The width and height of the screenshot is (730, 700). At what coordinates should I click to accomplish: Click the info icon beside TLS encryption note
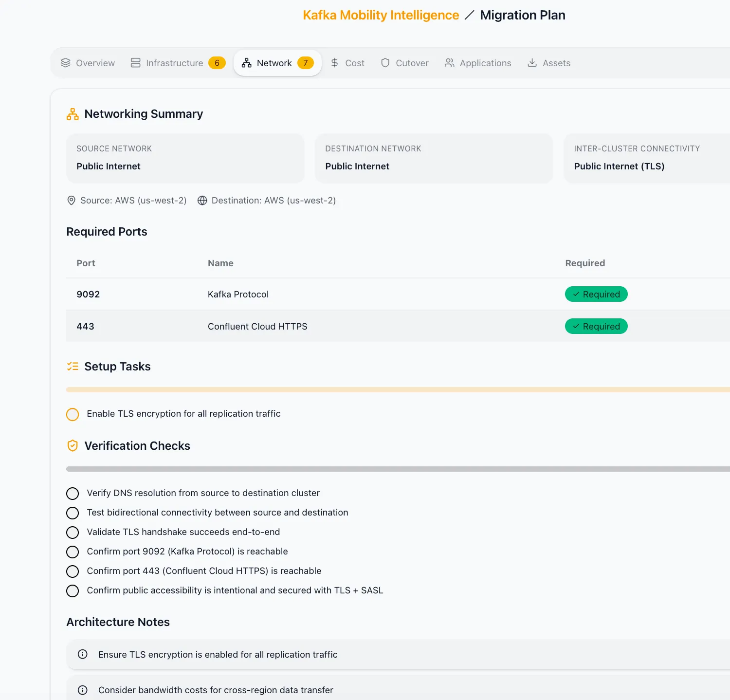pos(82,654)
